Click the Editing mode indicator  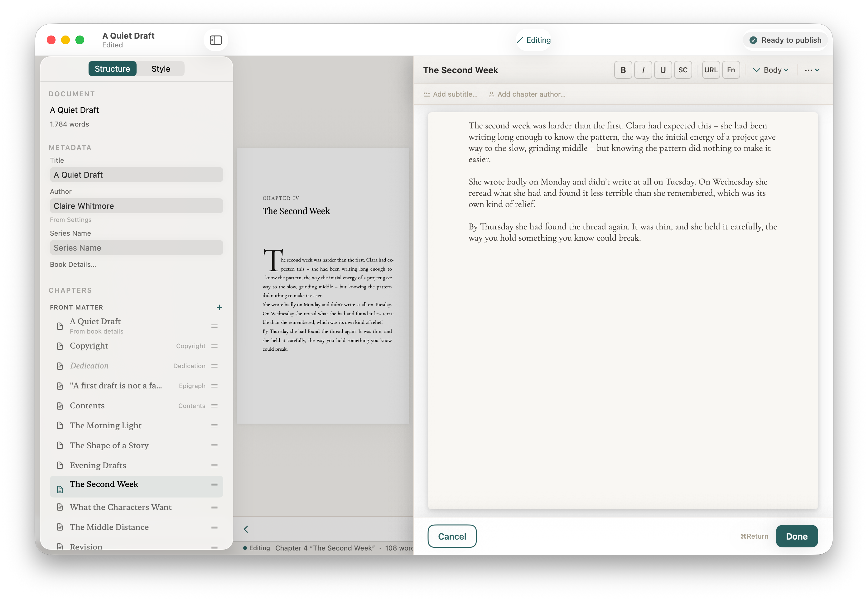tap(533, 40)
